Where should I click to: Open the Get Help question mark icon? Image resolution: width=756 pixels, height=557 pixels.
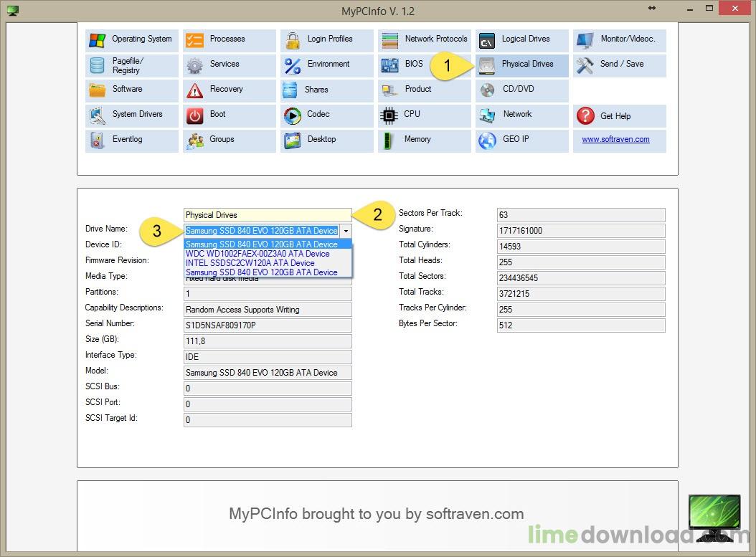pyautogui.click(x=585, y=115)
